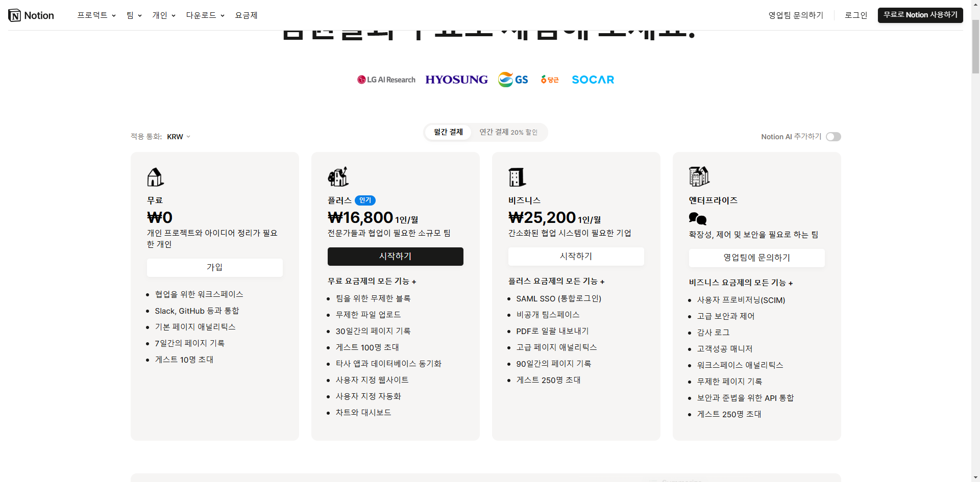Click the LG AI Research logo

point(386,80)
